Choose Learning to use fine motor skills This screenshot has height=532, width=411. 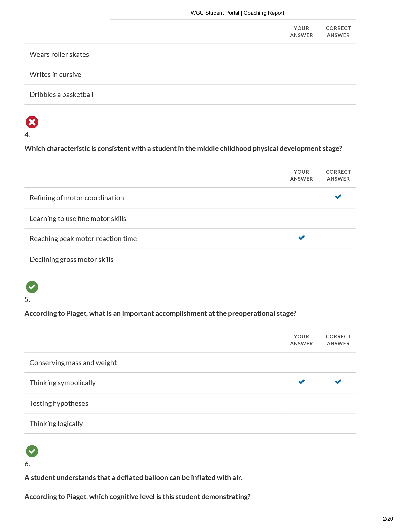(78, 219)
